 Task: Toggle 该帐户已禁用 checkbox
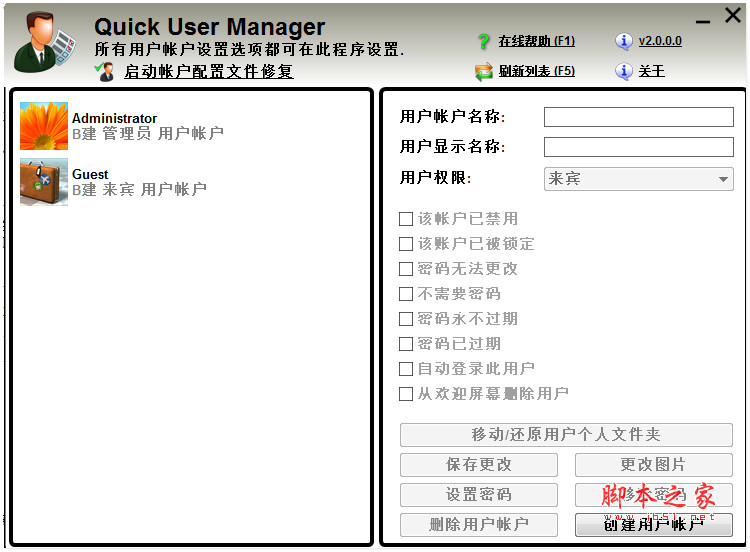[x=406, y=219]
